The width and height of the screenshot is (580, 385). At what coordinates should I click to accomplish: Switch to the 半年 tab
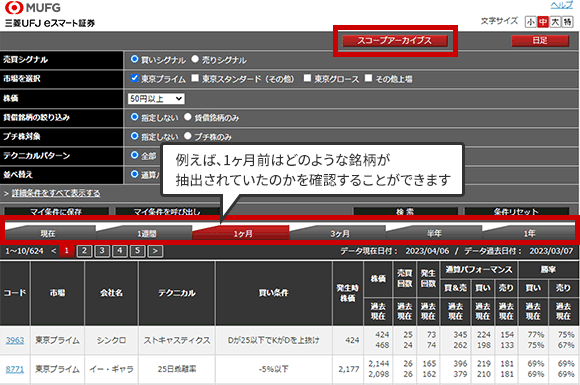tap(434, 233)
